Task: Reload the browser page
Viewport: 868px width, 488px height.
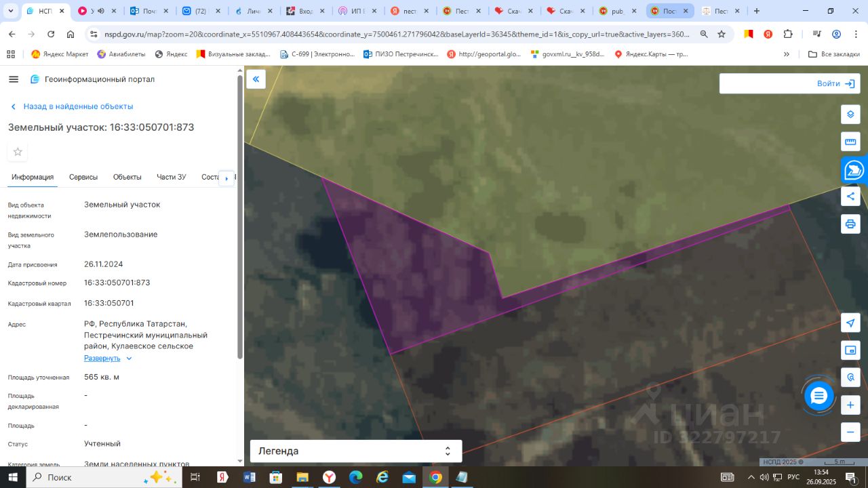Action: (51, 35)
